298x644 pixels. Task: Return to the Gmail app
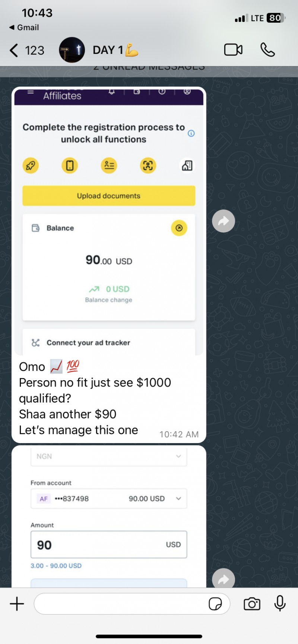pyautogui.click(x=24, y=28)
